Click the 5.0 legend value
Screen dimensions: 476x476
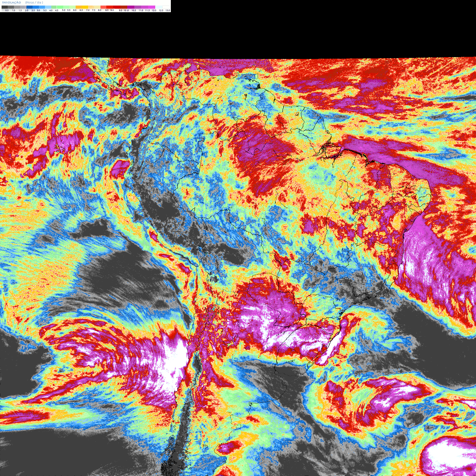click(63, 10)
